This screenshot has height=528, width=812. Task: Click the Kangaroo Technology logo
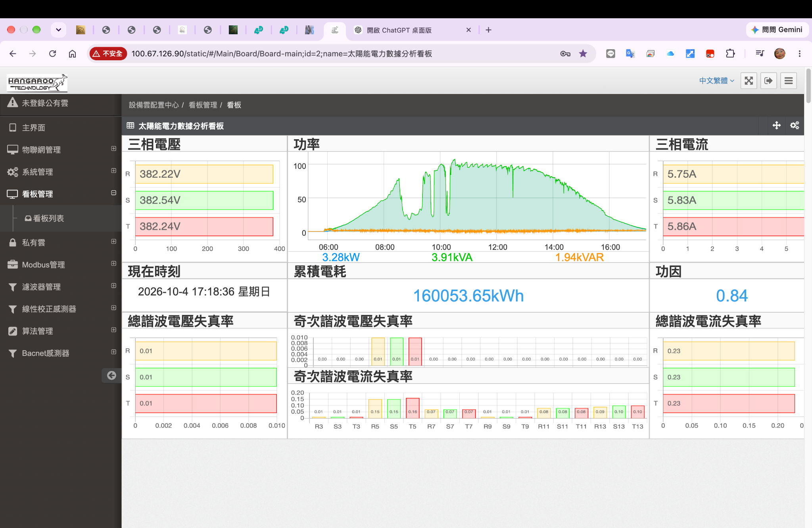(37, 83)
